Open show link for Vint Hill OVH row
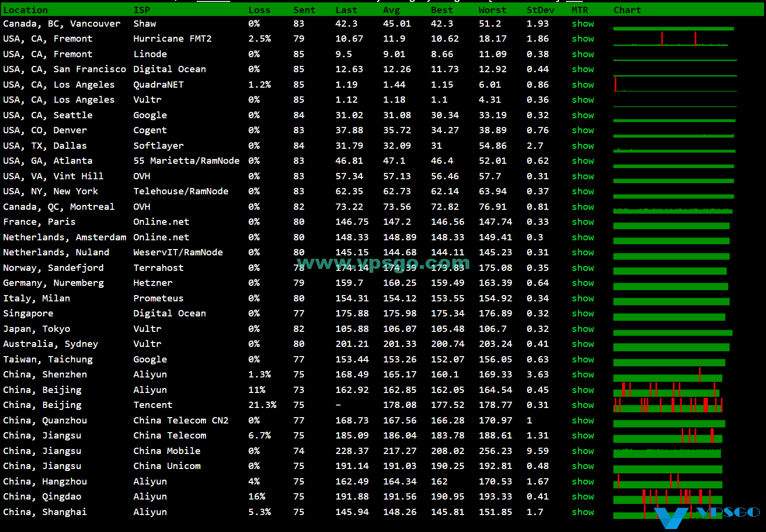The height and width of the screenshot is (532, 766). pyautogui.click(x=582, y=176)
